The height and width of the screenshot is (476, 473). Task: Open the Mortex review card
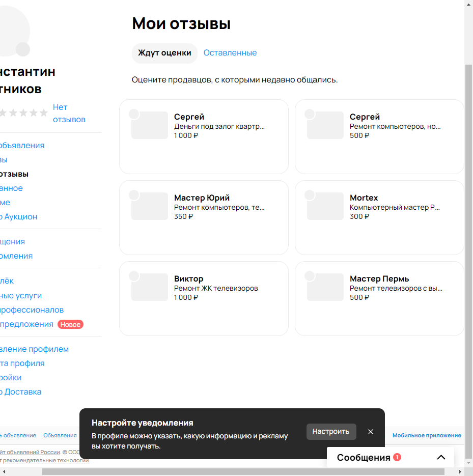(379, 218)
